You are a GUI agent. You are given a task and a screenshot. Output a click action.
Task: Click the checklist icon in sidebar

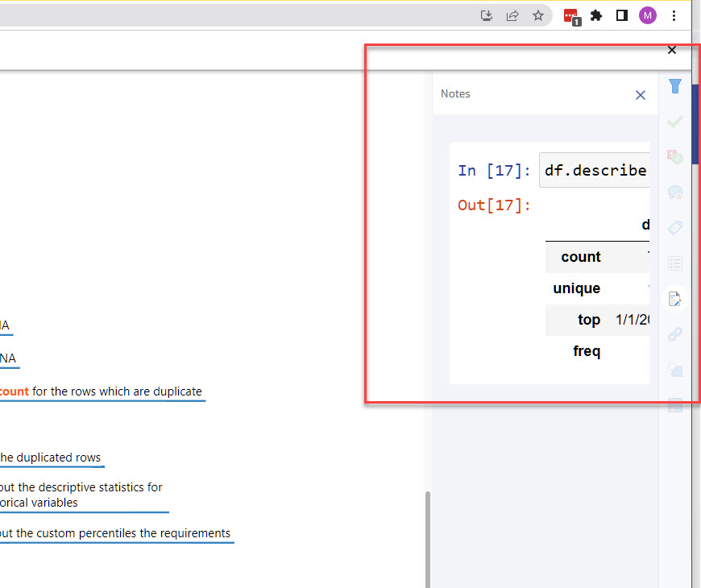[675, 263]
